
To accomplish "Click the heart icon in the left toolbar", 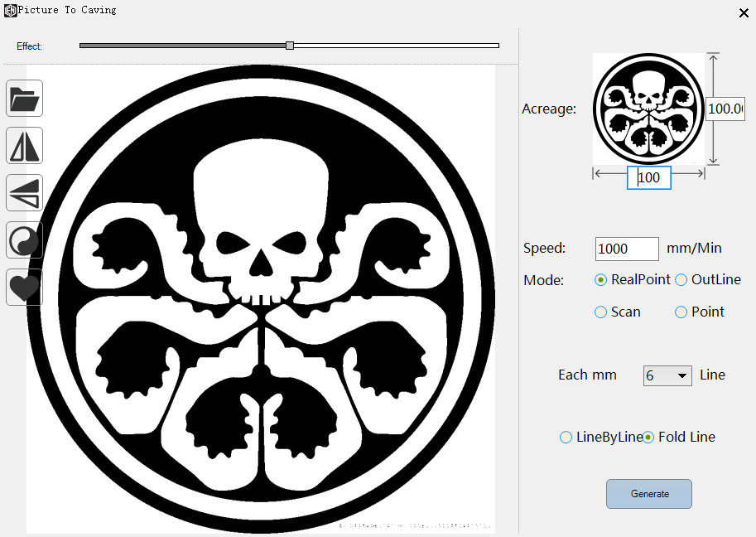I will pos(25,288).
